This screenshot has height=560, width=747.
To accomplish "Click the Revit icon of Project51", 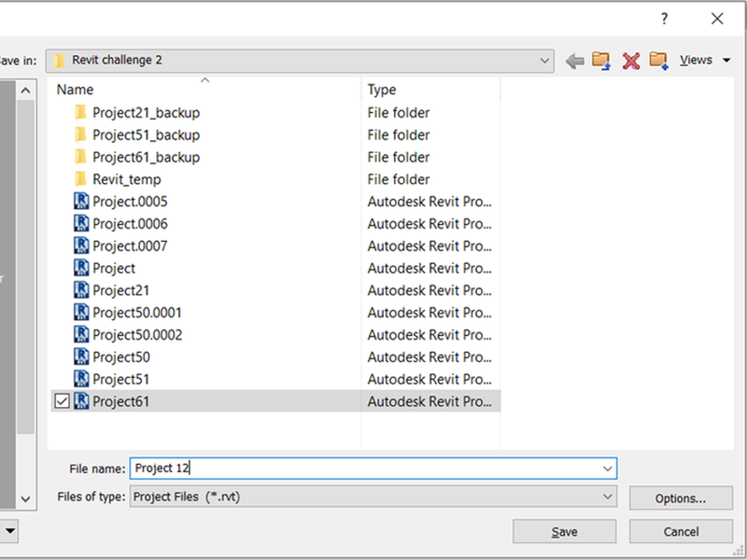I will click(x=81, y=379).
